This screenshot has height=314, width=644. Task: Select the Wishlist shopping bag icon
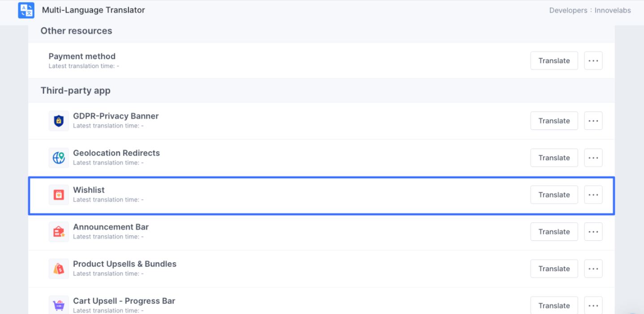tap(59, 195)
